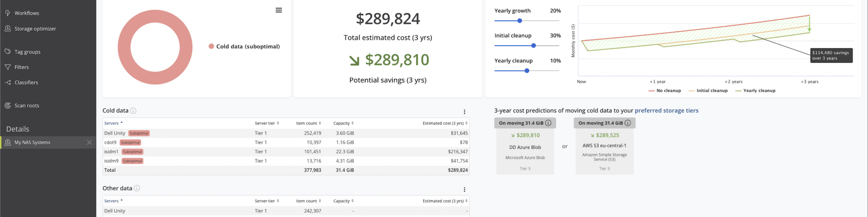Toggle Cold data legend in donut chart

pos(244,47)
